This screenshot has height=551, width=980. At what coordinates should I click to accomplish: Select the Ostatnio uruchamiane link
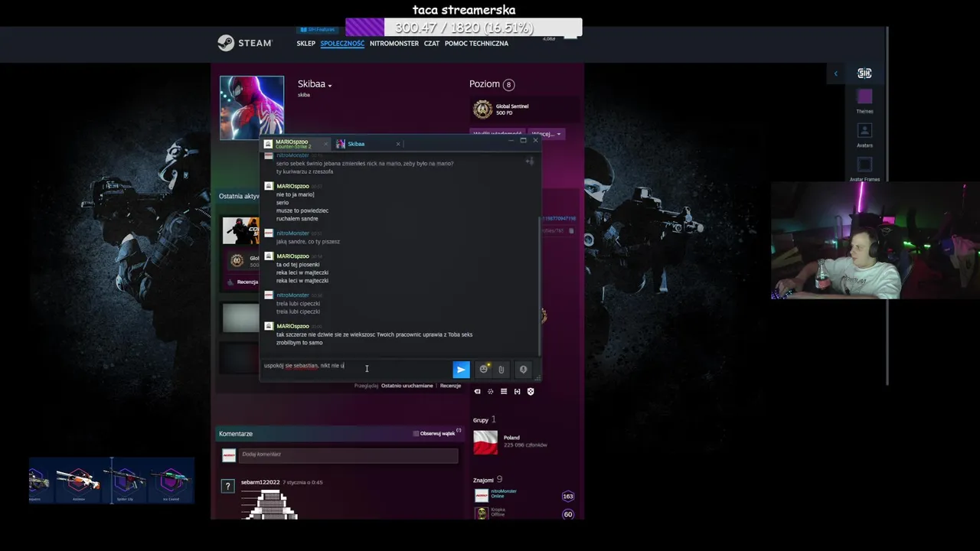407,386
